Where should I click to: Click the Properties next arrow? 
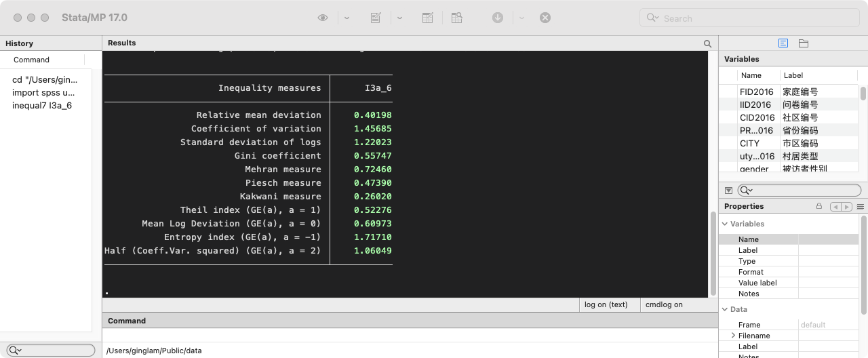(846, 206)
